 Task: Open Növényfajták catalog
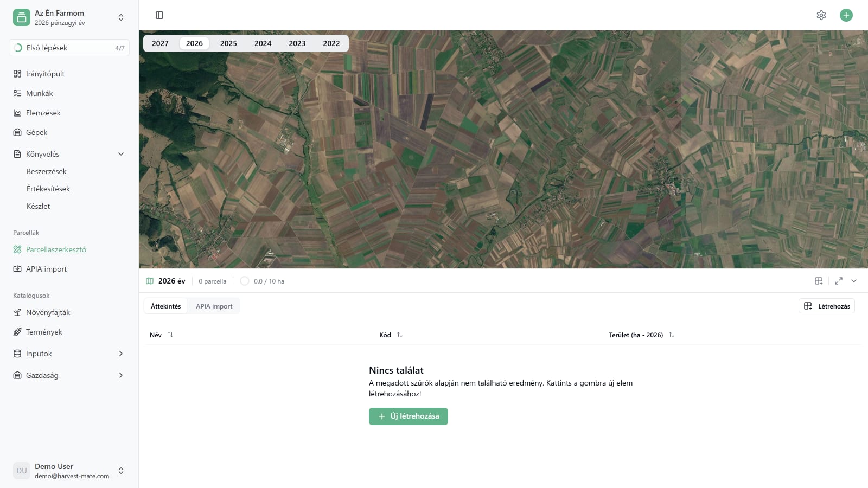coord(69,312)
